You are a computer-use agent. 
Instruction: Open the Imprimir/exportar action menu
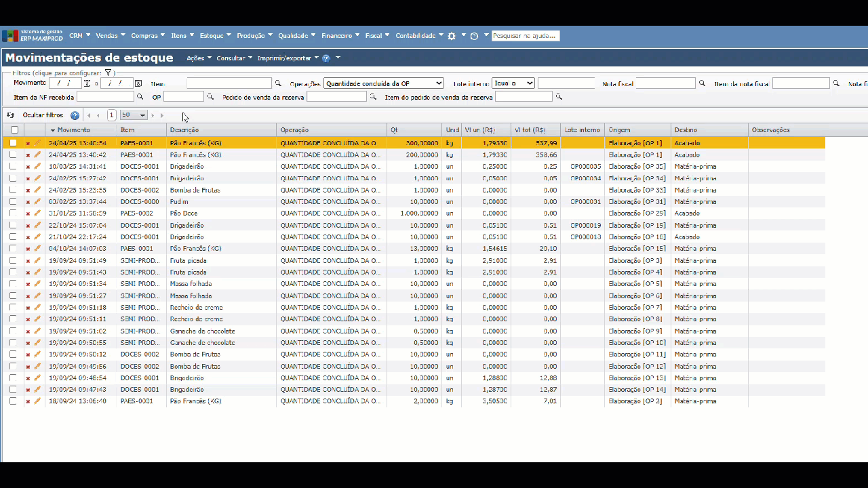[288, 58]
